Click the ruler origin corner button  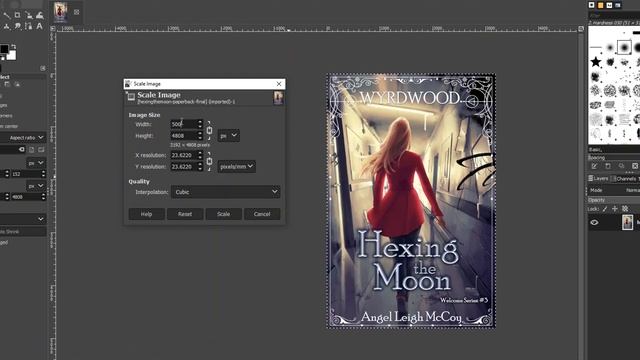pyautogui.click(x=53, y=28)
